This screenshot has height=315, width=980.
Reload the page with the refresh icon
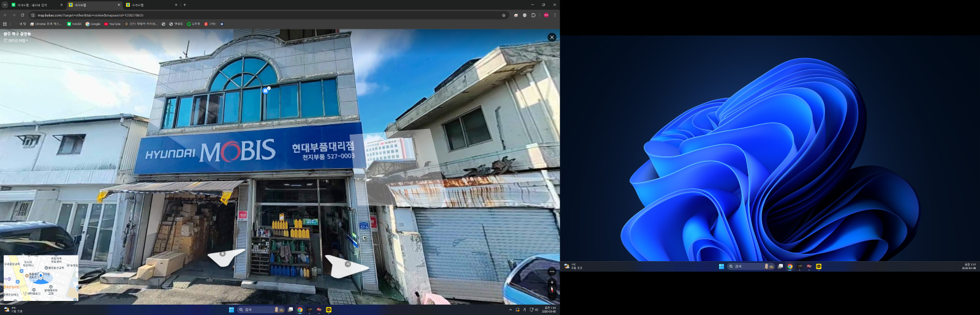23,15
